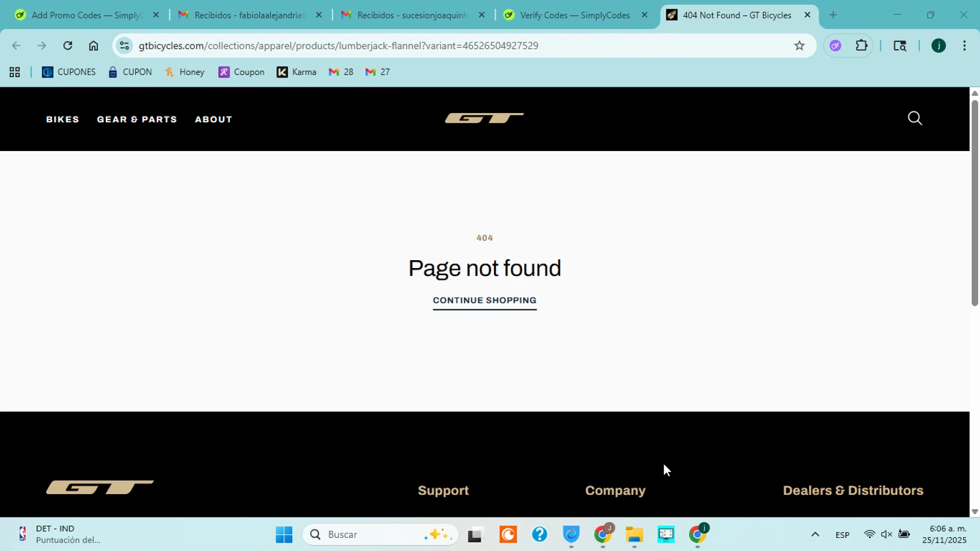The height and width of the screenshot is (551, 980).
Task: Open the apps grid in bookmarks bar
Action: click(x=14, y=73)
